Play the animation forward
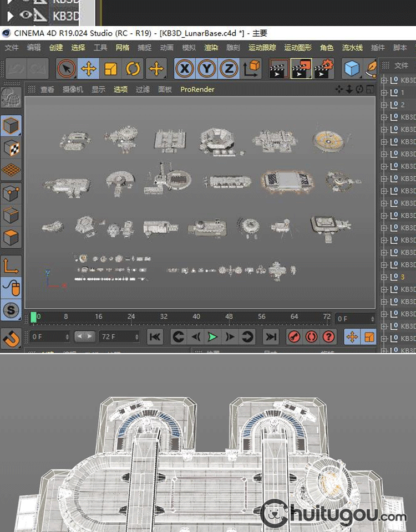This screenshot has height=532, width=416. coord(212,337)
